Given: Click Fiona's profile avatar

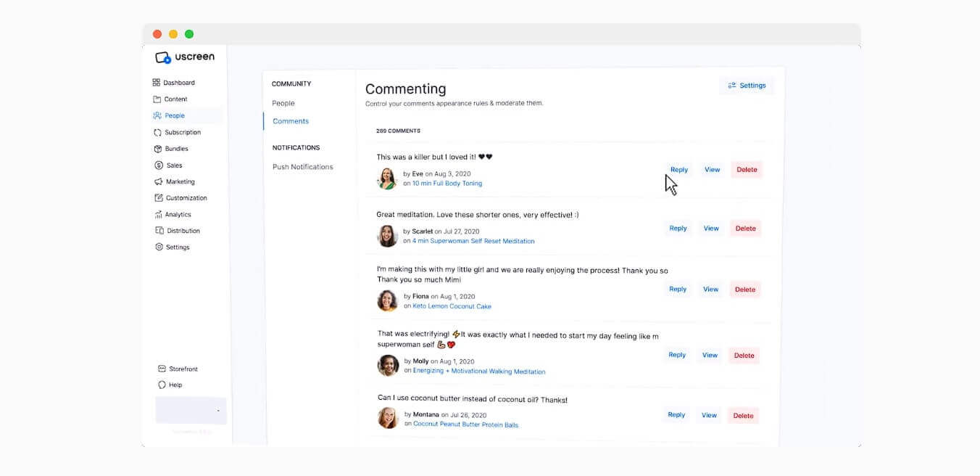Looking at the screenshot, I should point(386,300).
